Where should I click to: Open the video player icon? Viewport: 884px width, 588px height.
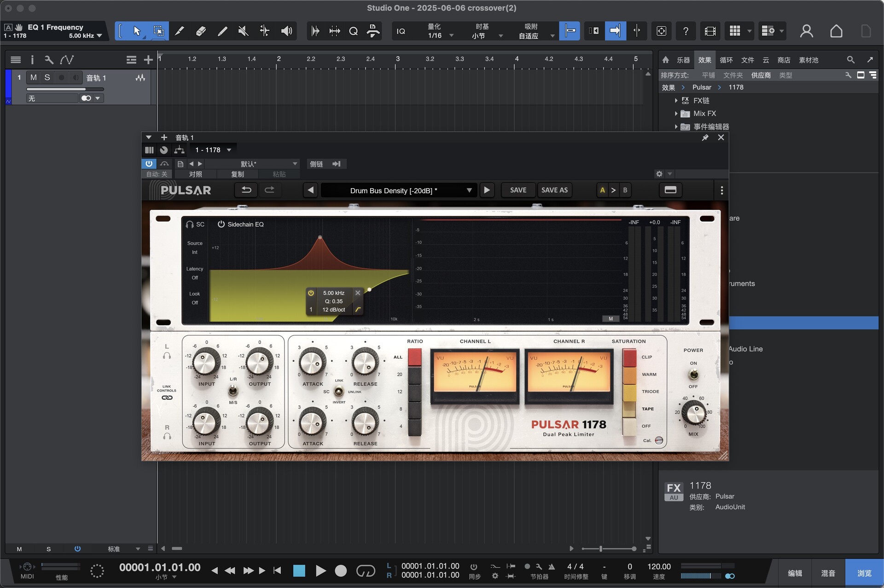710,31
